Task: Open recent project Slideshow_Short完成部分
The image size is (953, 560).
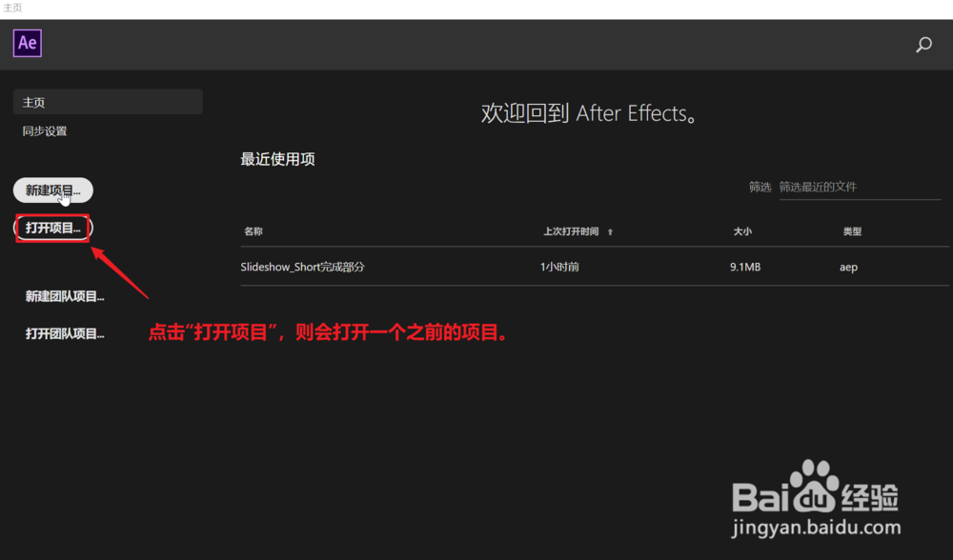Action: pos(303,267)
